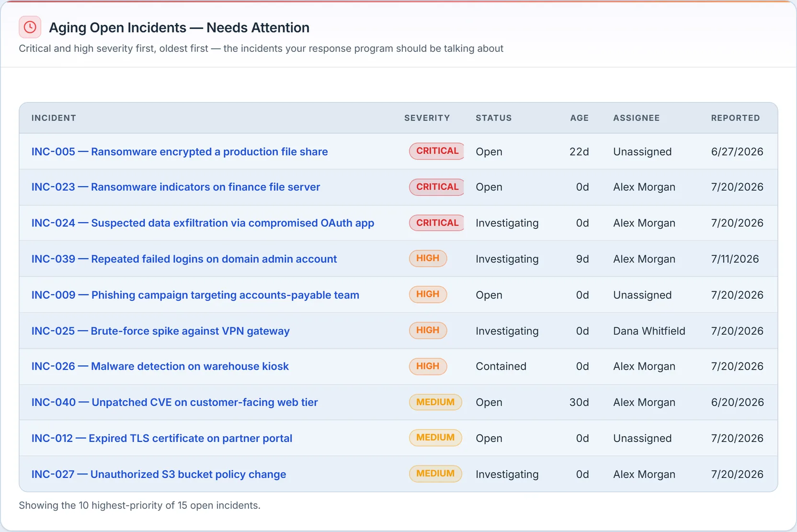Open INC-009 phishing campaign incident
The height and width of the screenshot is (532, 797).
click(x=195, y=295)
